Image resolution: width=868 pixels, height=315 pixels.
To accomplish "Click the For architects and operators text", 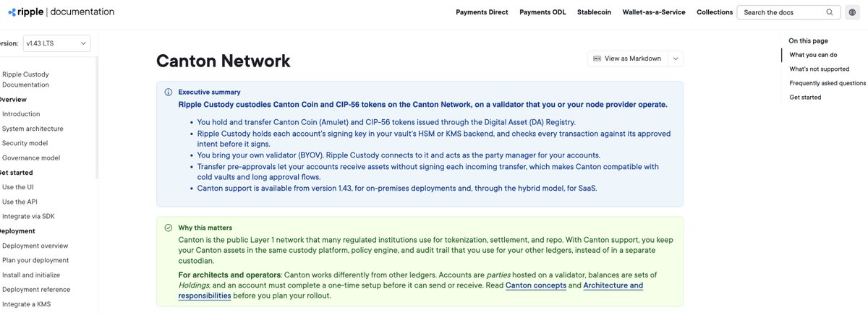I will pyautogui.click(x=229, y=275).
